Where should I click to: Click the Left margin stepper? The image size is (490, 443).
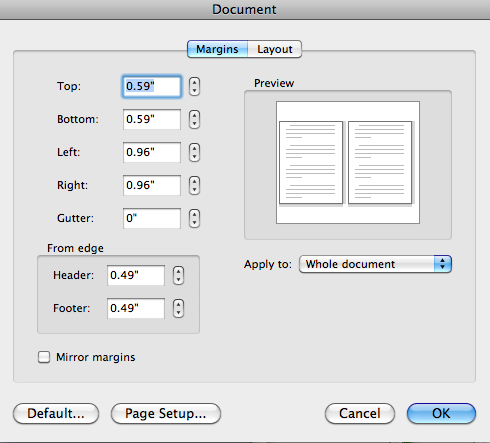(194, 153)
